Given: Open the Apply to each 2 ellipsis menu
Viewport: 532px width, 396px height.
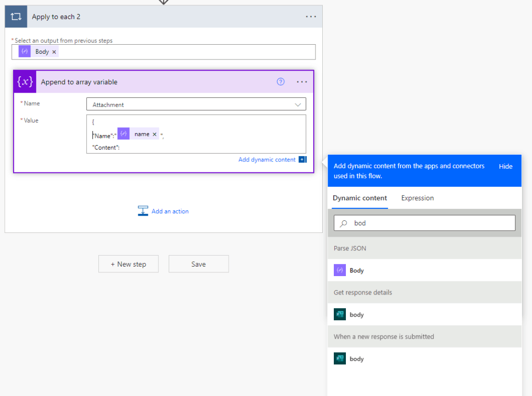Looking at the screenshot, I should (311, 17).
